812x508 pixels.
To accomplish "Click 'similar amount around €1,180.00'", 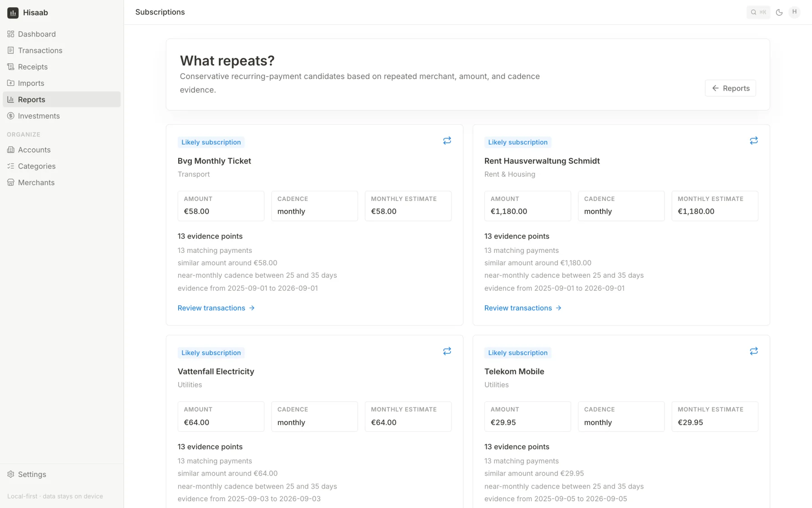I will 538,263.
